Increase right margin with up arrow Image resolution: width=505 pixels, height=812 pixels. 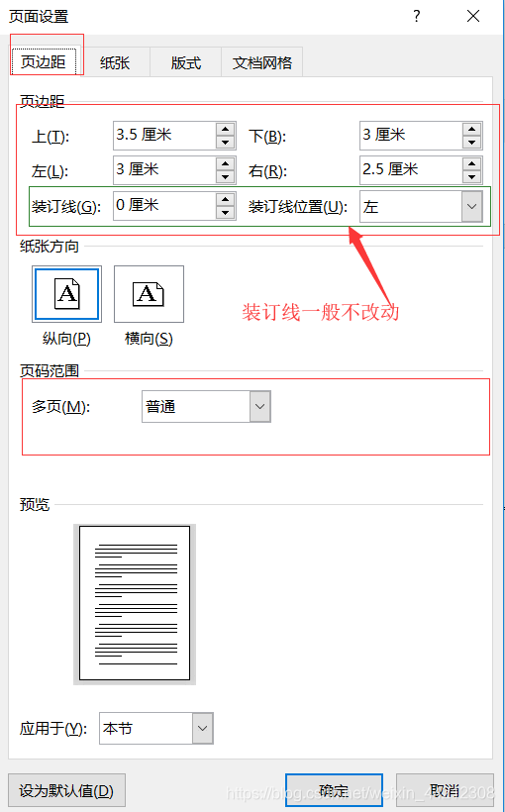pos(472,163)
